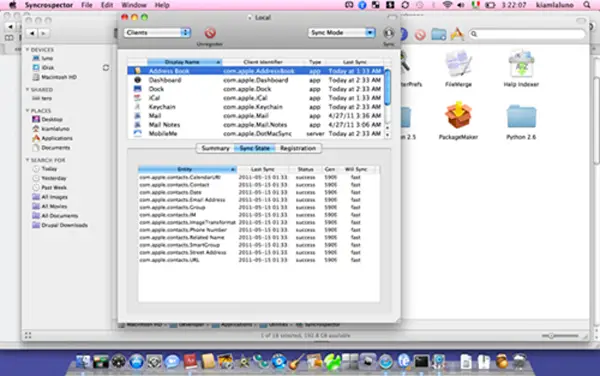Viewport: 600px width, 376px height.
Task: Click the Wi-Fi status menu bar icon
Action: (447, 5)
